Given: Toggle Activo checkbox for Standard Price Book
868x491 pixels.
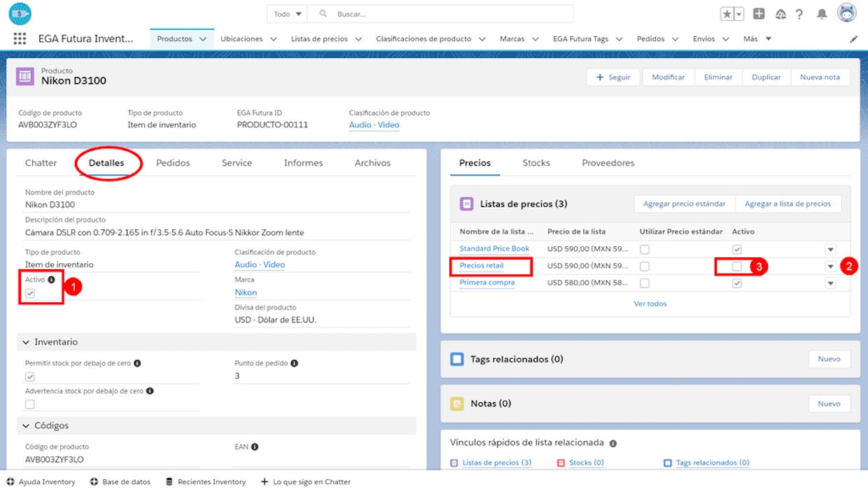Looking at the screenshot, I should click(x=737, y=249).
